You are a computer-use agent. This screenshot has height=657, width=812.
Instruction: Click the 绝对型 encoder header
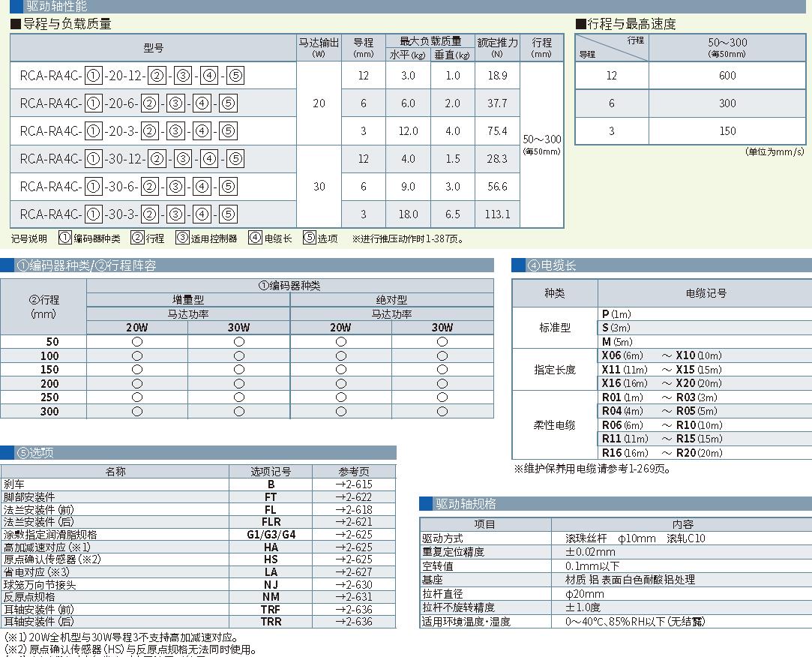point(391,299)
